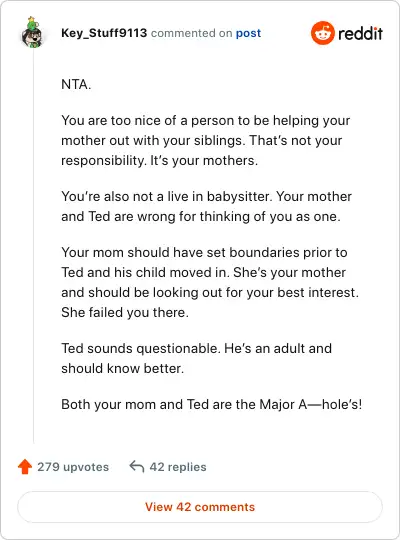Click the orange upvote arrow icon
The width and height of the screenshot is (400, 540).
click(x=25, y=467)
